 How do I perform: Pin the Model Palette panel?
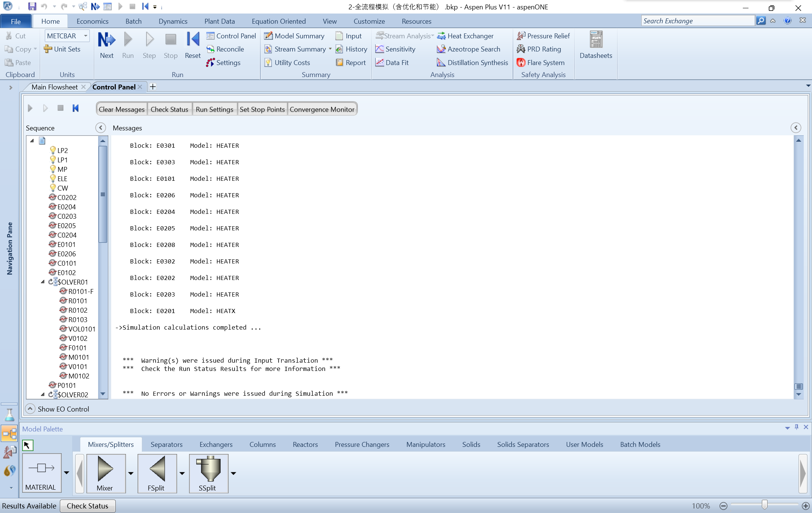797,427
